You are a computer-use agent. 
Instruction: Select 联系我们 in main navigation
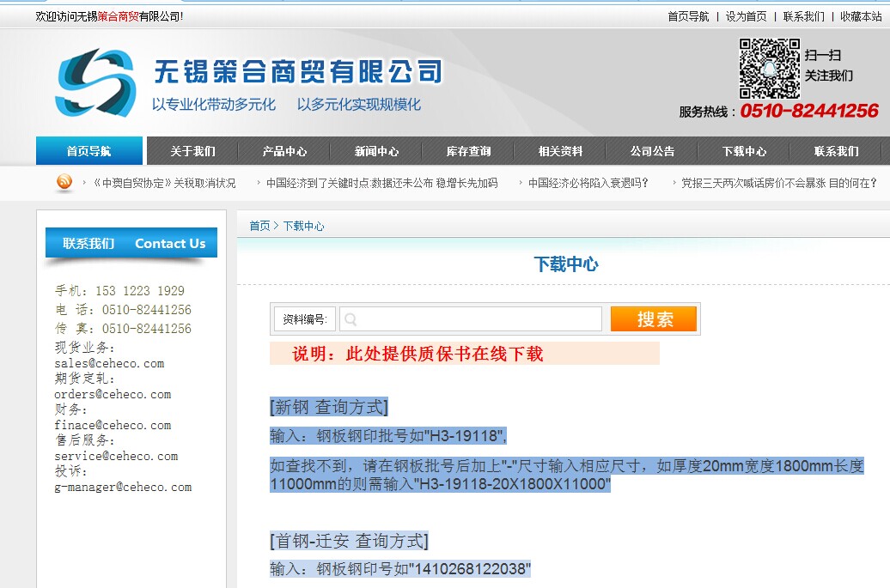pyautogui.click(x=836, y=151)
